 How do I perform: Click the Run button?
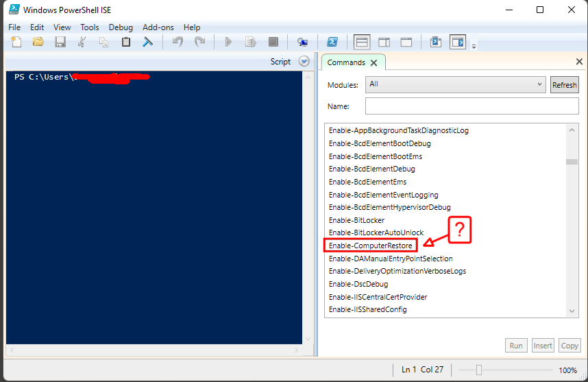coord(516,346)
